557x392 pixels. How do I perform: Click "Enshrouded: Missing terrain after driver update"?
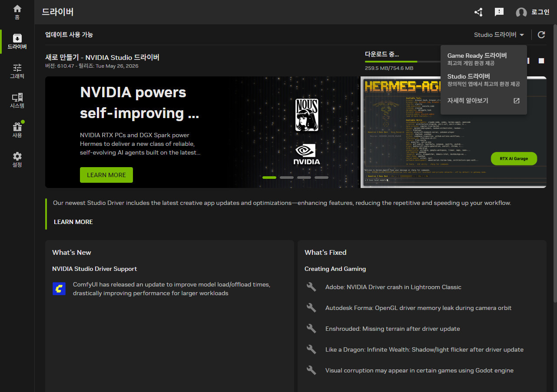click(393, 329)
